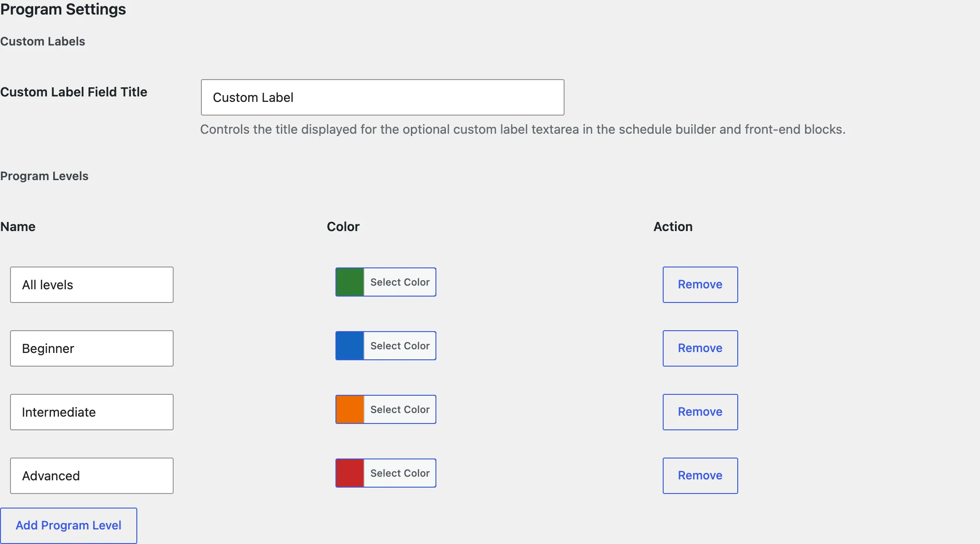This screenshot has height=544, width=980.
Task: Edit the Beginner name field
Action: pos(92,348)
